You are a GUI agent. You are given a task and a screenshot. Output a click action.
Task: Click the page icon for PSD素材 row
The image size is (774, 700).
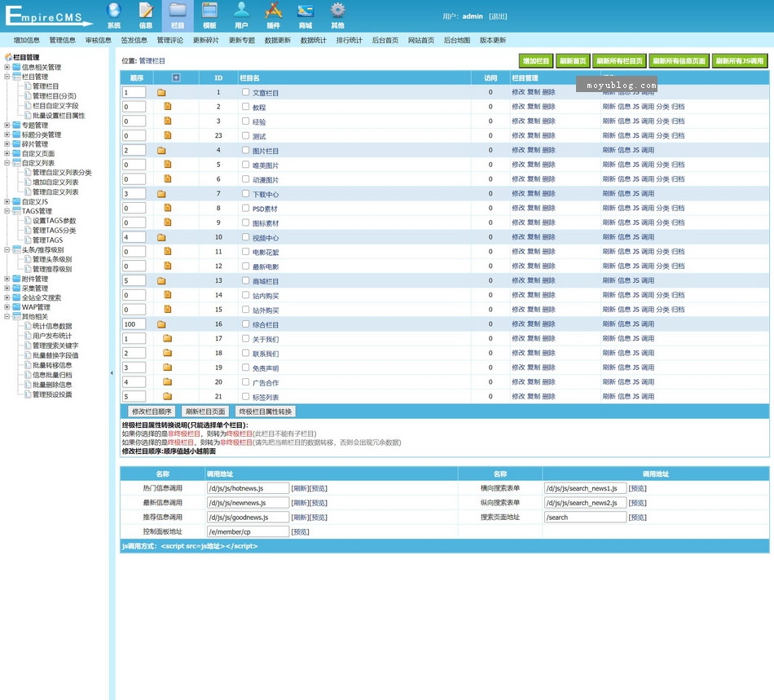point(168,208)
